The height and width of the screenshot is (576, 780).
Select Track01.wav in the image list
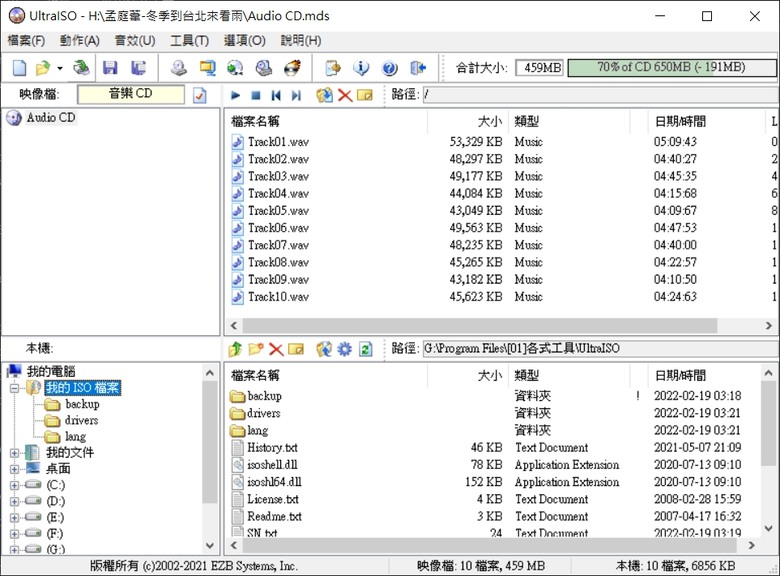tap(278, 142)
